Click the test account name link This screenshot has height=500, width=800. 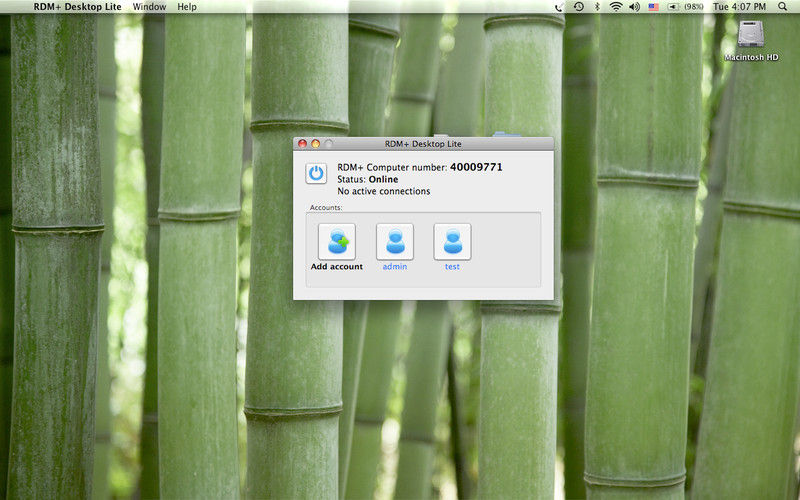(x=452, y=266)
